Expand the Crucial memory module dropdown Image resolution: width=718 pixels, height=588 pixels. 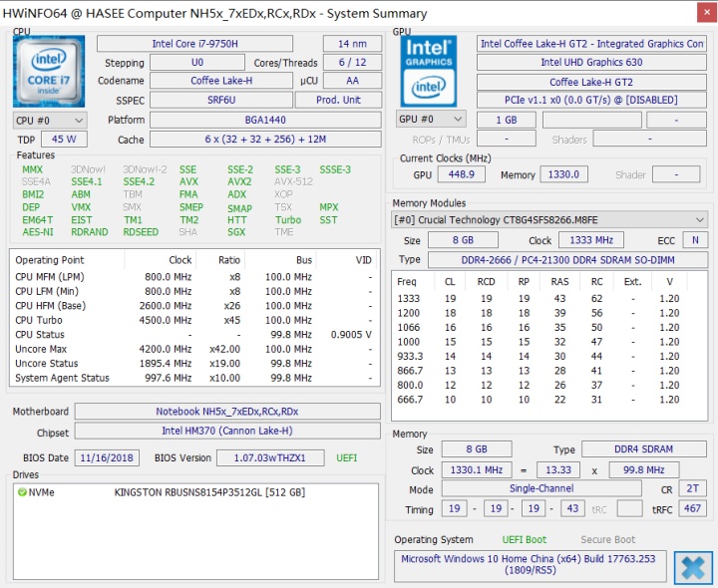tap(549, 220)
